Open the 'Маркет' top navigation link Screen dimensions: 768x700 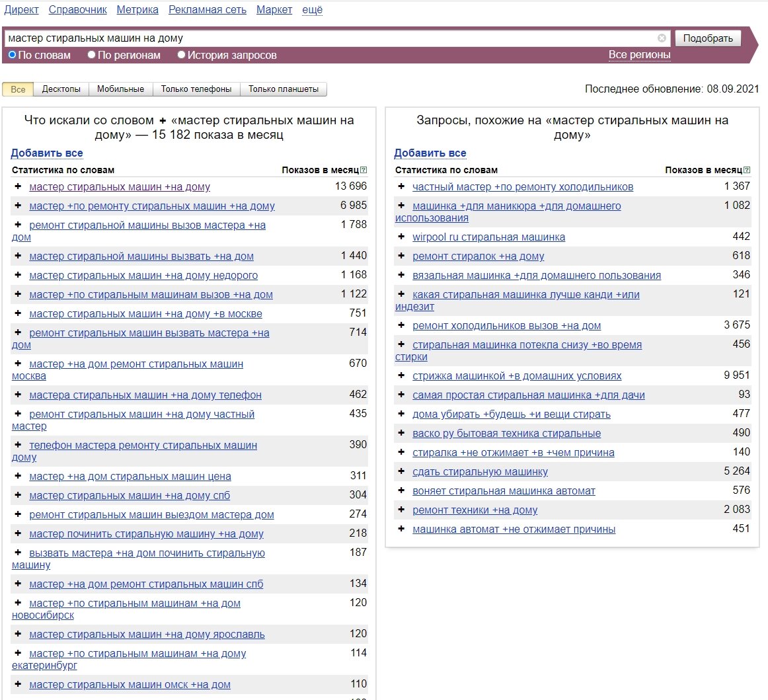(274, 10)
